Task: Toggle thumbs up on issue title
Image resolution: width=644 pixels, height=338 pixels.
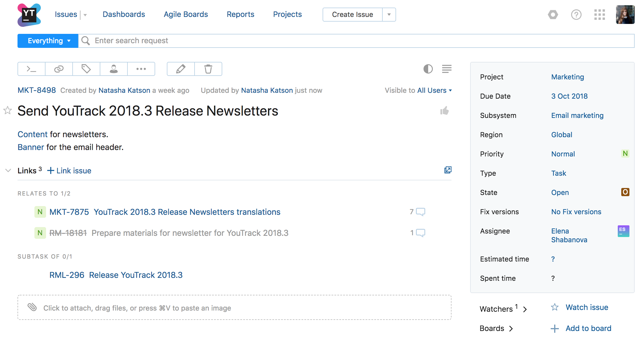Action: 445,111
